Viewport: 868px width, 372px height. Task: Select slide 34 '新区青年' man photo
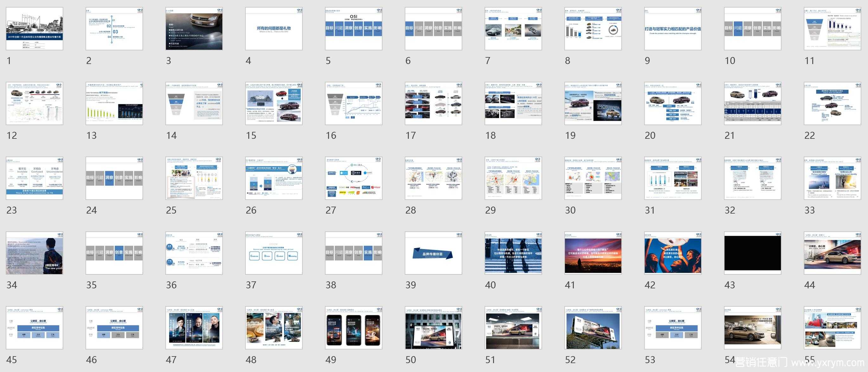[35, 253]
